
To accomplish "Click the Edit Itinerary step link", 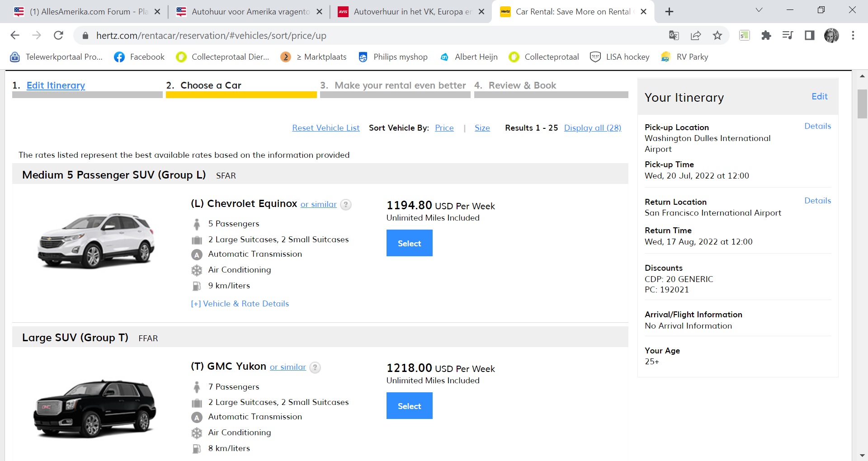I will pyautogui.click(x=56, y=85).
